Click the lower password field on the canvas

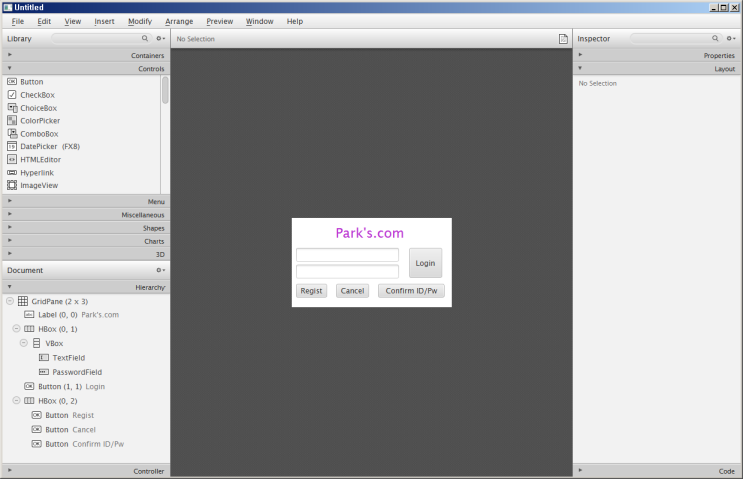pos(347,271)
